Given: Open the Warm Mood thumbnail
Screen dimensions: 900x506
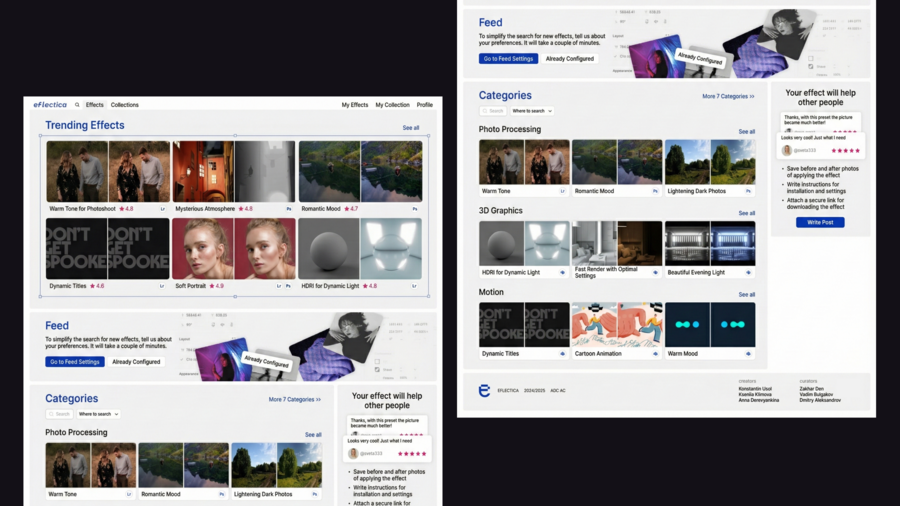Looking at the screenshot, I should 710,325.
